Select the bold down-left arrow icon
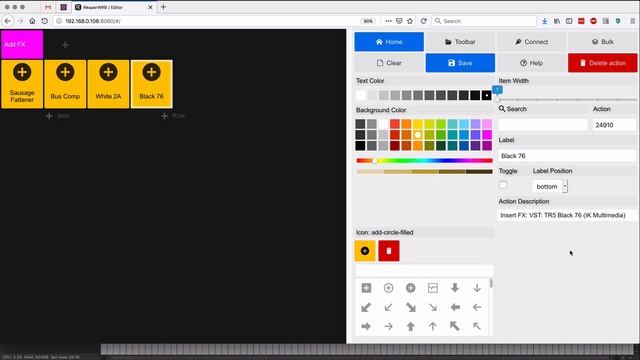The image size is (640, 360). 366,307
